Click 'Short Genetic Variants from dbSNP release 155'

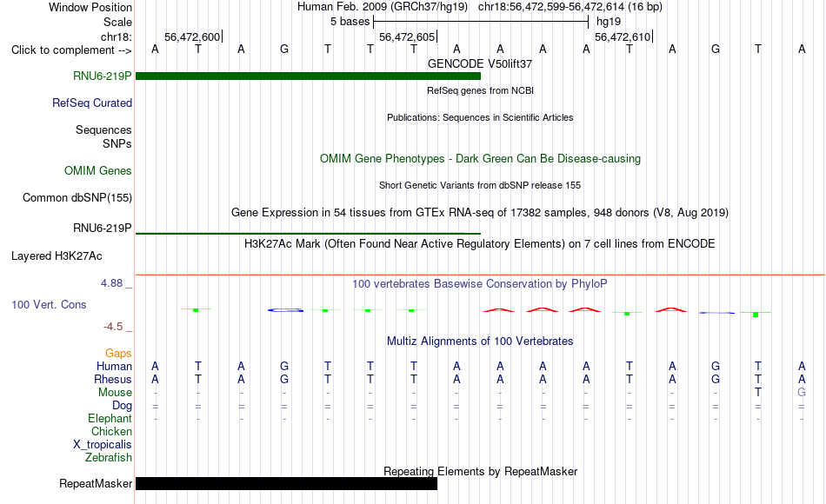(x=480, y=185)
